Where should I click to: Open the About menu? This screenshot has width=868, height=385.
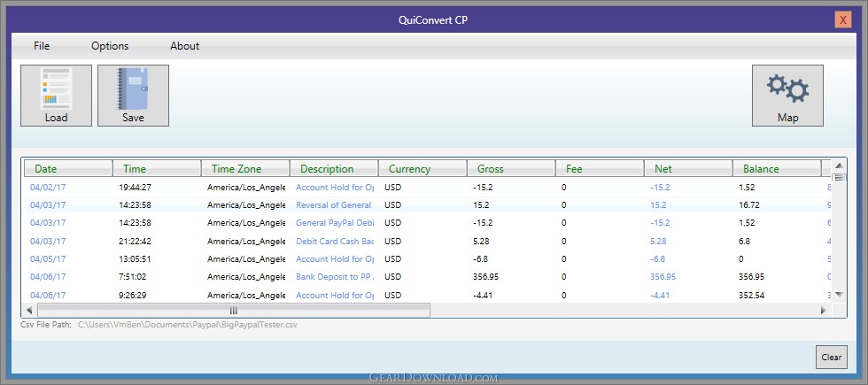pyautogui.click(x=184, y=46)
